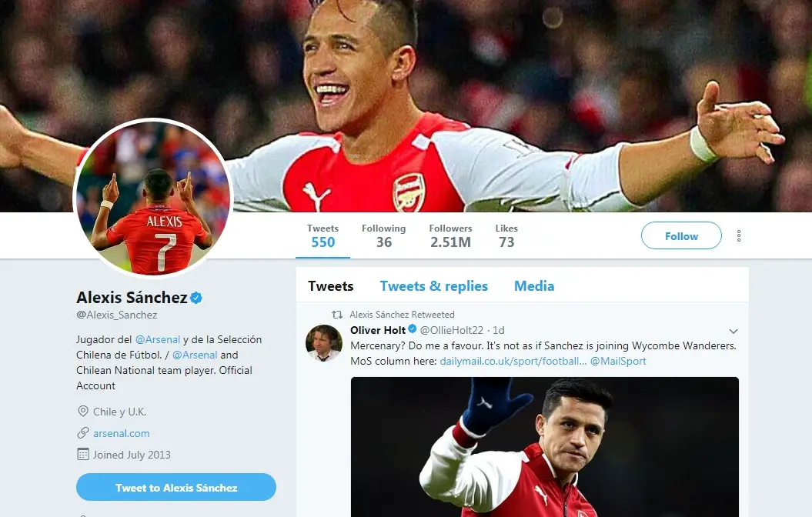The image size is (812, 517).
Task: Show the Following 36 accounts
Action: pyautogui.click(x=383, y=236)
